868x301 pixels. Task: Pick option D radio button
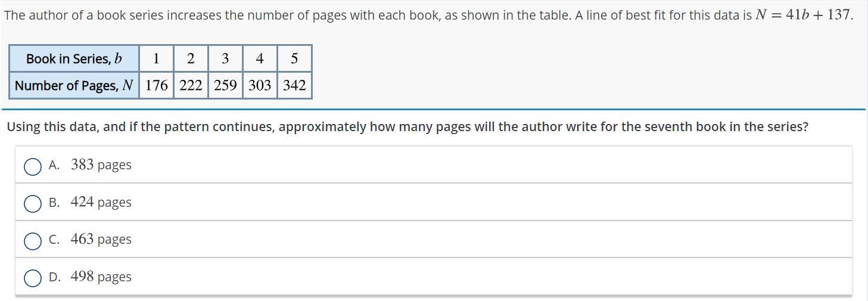click(x=33, y=278)
